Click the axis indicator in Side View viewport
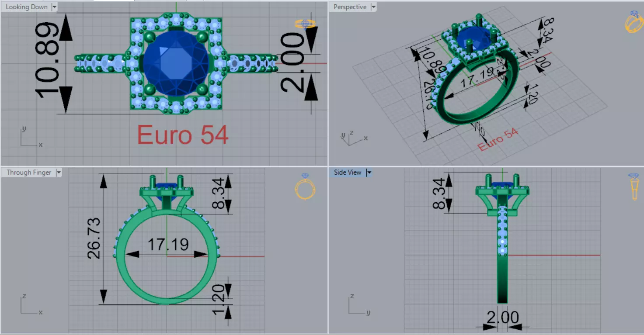Screen dimensions: 644x335 point(360,304)
